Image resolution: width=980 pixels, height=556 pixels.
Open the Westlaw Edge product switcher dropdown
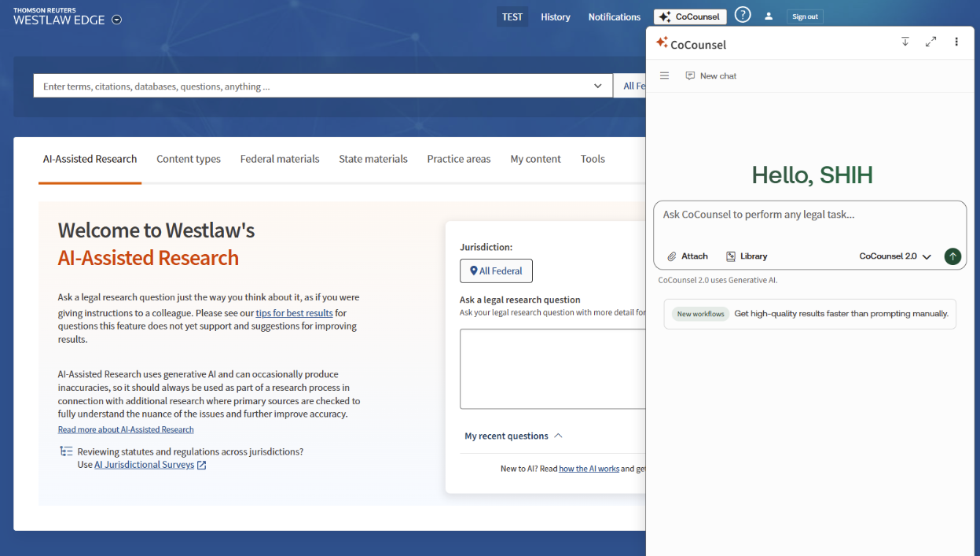117,20
